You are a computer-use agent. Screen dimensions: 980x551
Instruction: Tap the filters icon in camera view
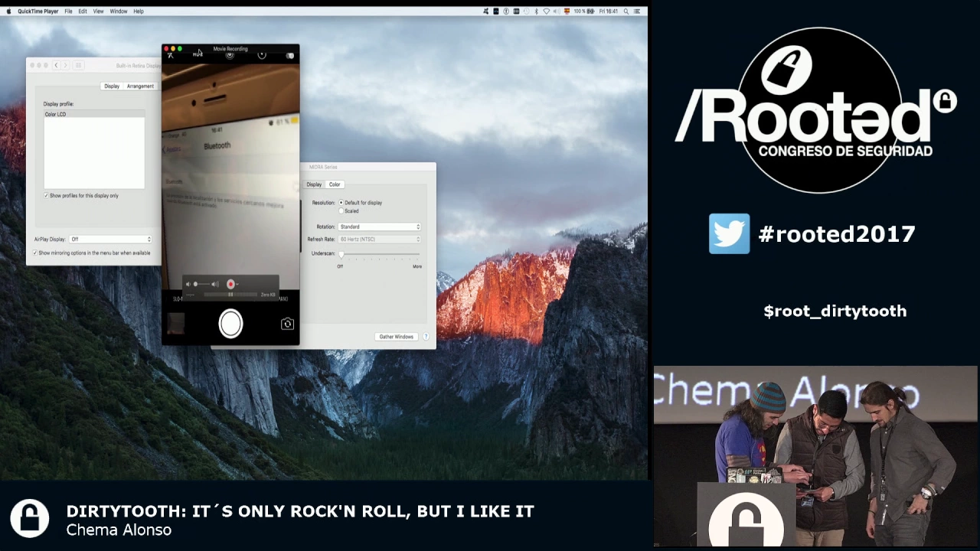(290, 55)
